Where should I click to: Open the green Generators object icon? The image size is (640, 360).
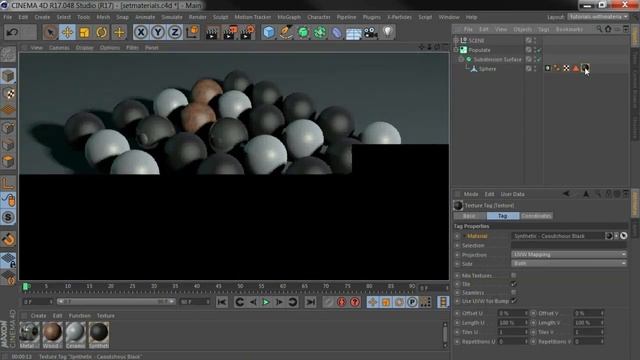(303, 32)
